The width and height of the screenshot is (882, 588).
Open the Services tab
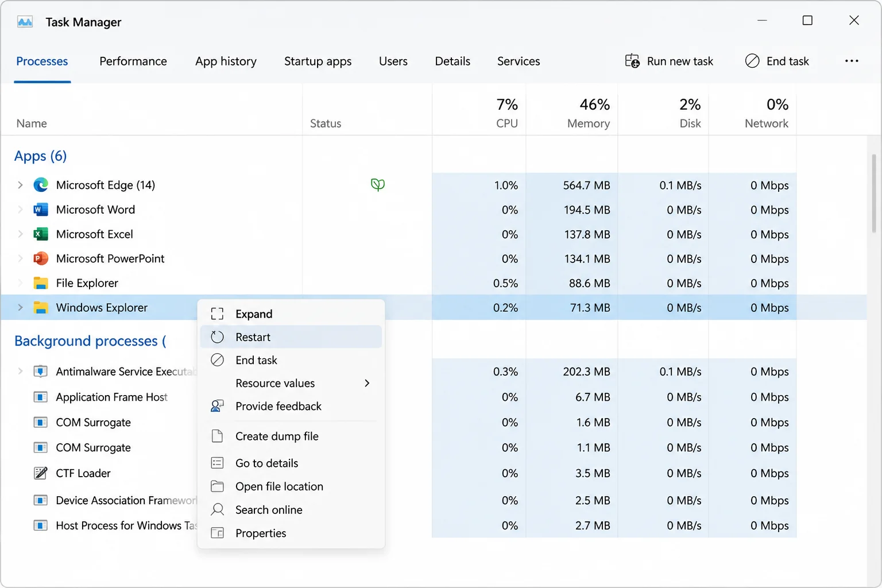pos(519,61)
